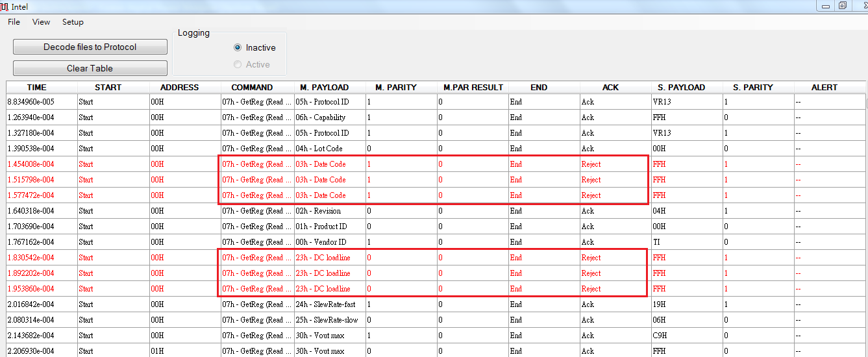Select time cell 2.143682e-004
This screenshot has height=357, width=868.
tap(42, 336)
